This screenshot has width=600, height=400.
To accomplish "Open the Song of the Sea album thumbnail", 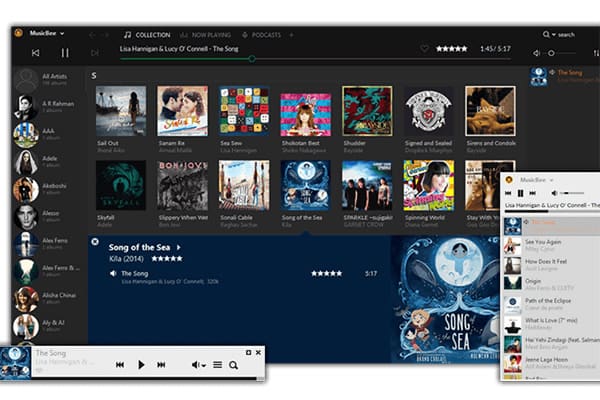I will [x=305, y=185].
